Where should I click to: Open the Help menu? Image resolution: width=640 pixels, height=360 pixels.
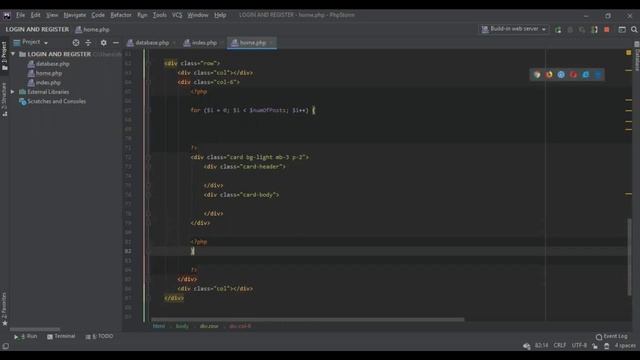pyautogui.click(x=220, y=15)
